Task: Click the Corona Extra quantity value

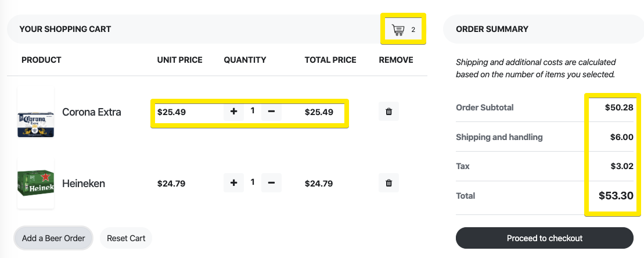Action: tap(253, 110)
